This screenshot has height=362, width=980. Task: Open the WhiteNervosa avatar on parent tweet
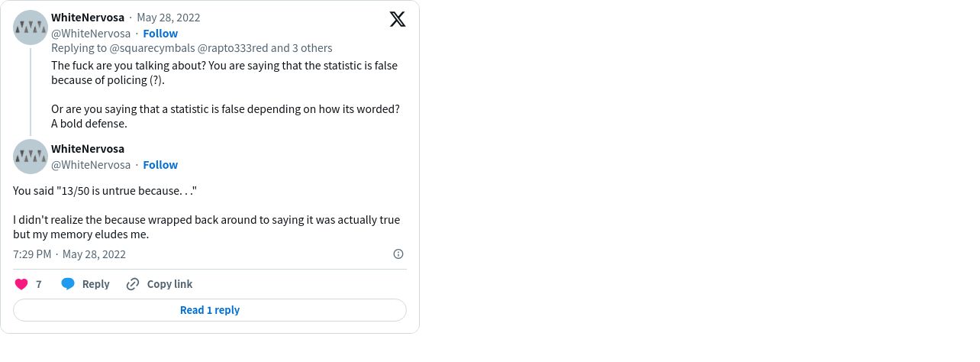[x=31, y=28]
